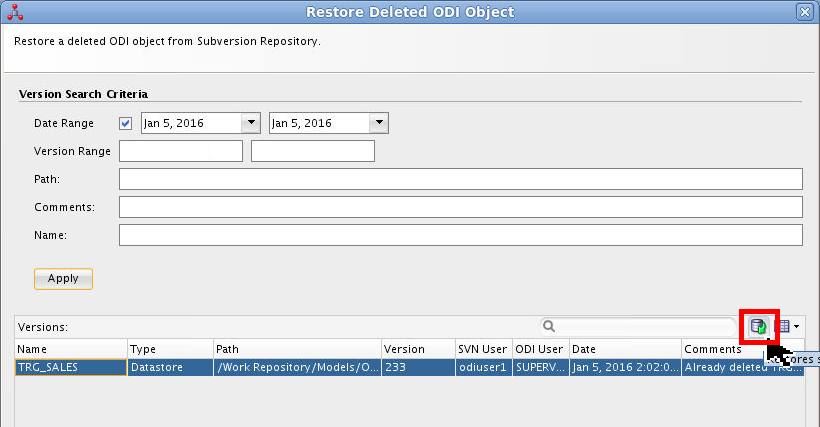Sort by the Type column header
The height and width of the screenshot is (427, 820).
point(171,349)
